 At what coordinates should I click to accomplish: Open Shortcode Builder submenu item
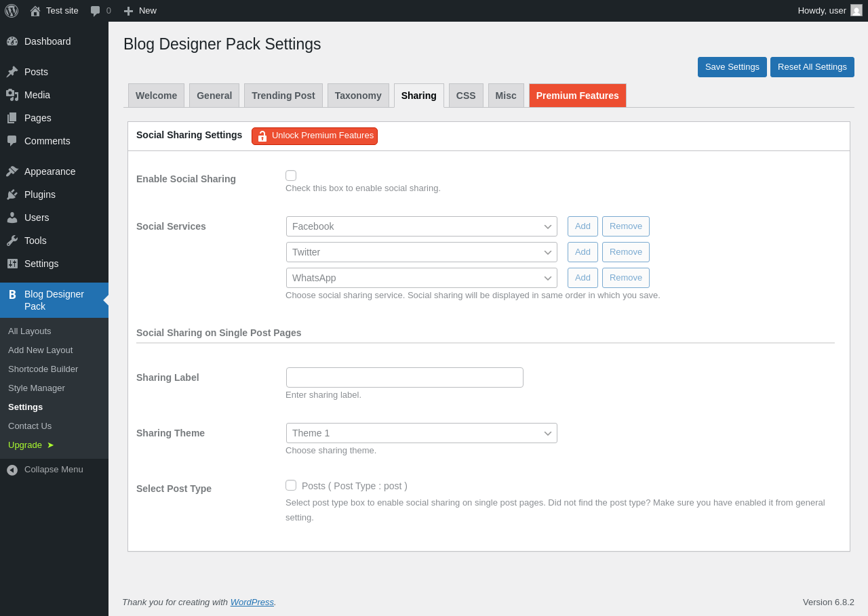coord(43,369)
